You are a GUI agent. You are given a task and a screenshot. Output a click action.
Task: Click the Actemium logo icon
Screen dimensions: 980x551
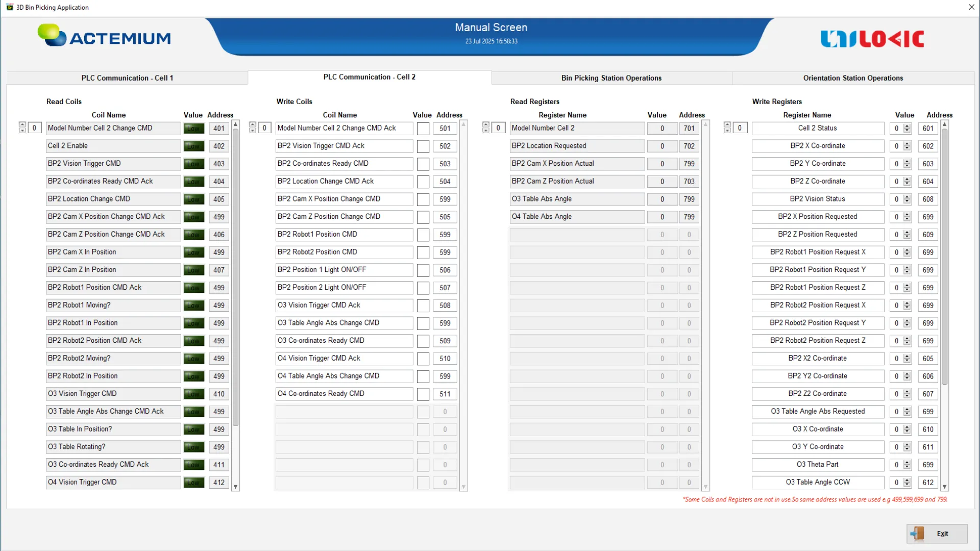click(x=52, y=35)
